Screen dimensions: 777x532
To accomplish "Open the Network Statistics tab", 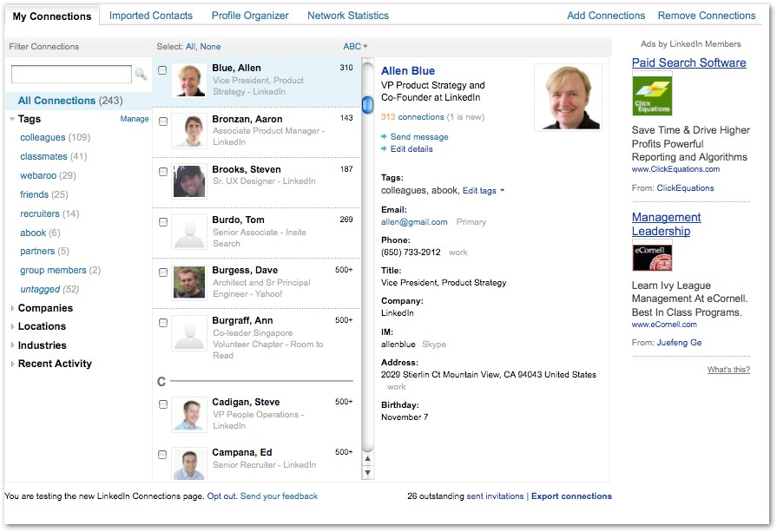I will click(348, 16).
